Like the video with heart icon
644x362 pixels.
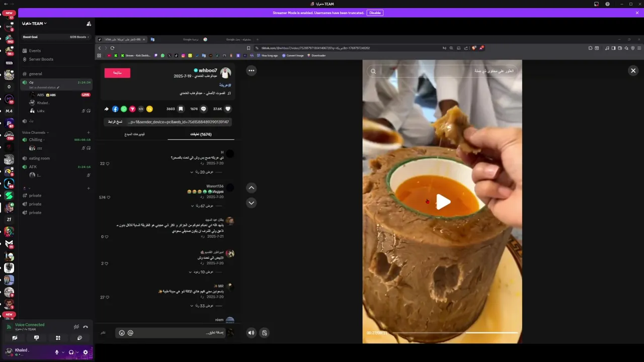coord(228,109)
